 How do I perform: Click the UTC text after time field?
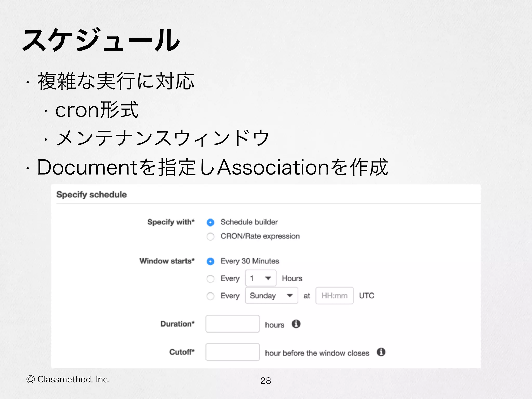367,296
